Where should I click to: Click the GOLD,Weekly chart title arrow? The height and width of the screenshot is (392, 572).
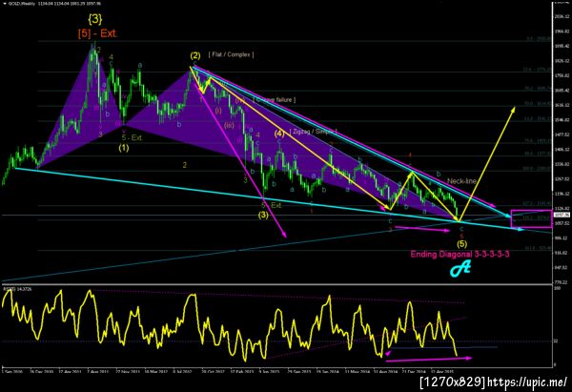[3, 3]
